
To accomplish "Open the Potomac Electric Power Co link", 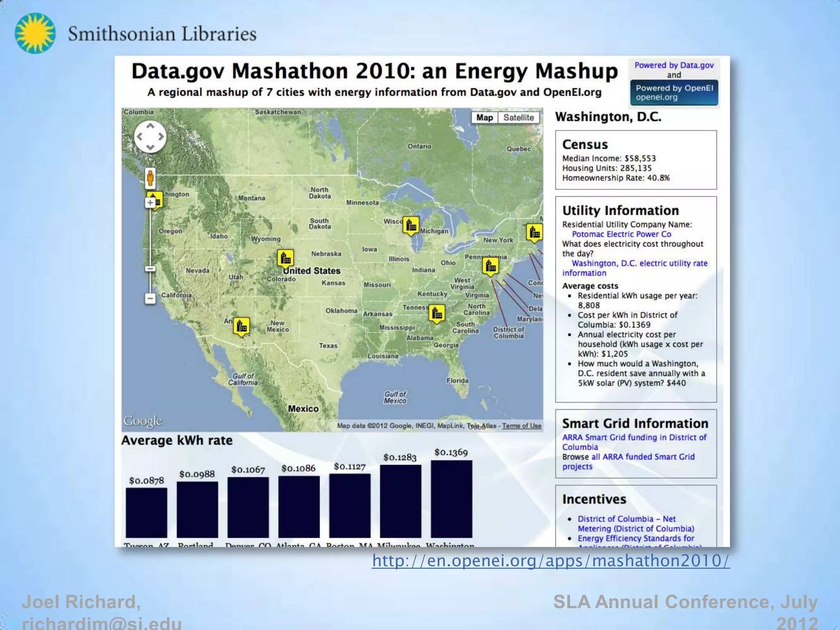I will click(621, 234).
